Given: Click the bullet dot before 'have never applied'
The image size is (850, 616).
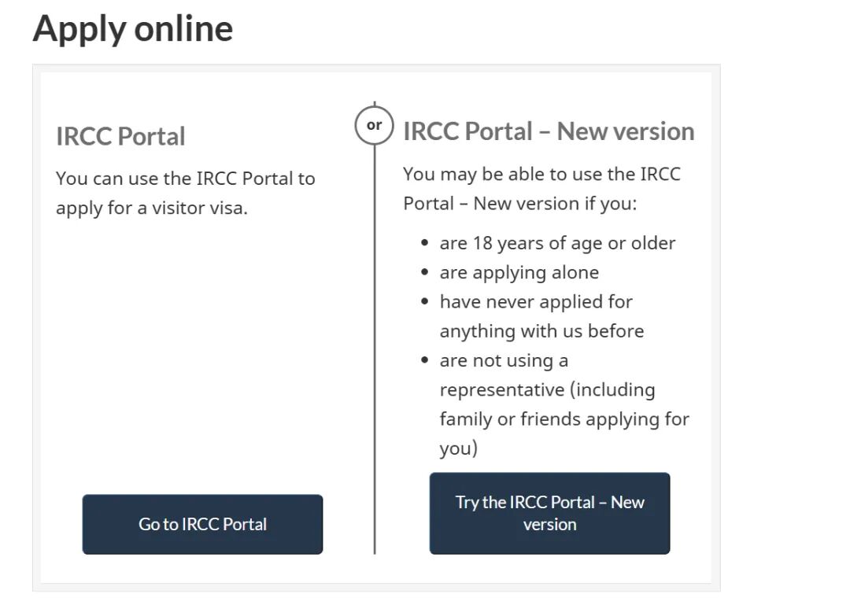Looking at the screenshot, I should coord(425,302).
